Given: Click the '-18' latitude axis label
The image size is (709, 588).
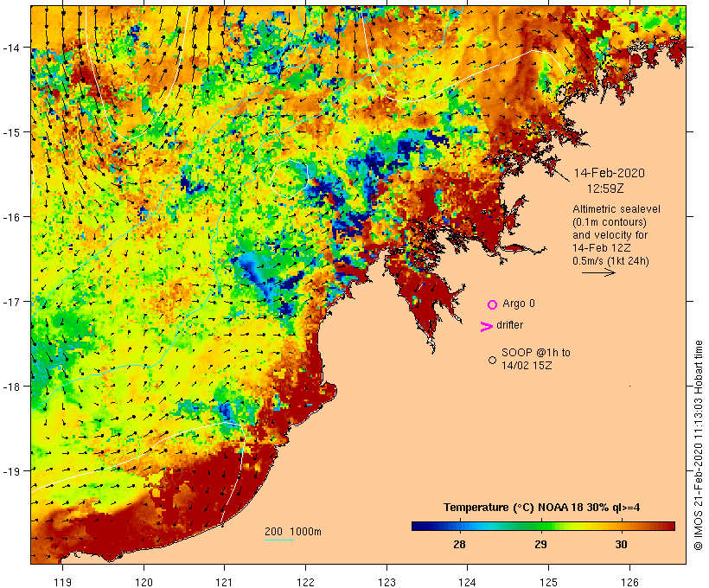Looking at the screenshot, I should pyautogui.click(x=10, y=387).
